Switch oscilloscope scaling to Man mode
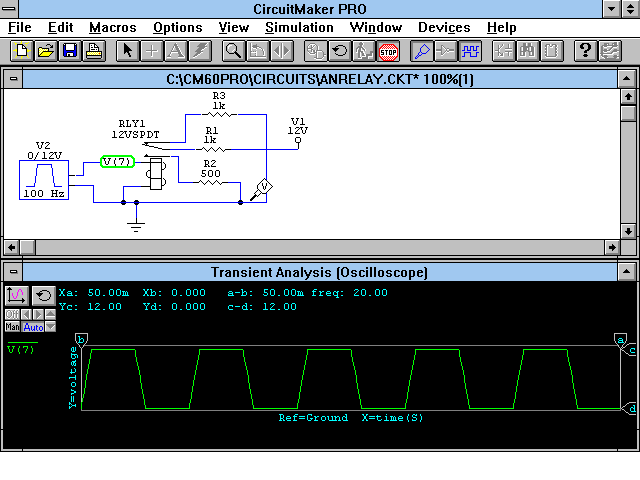 click(13, 327)
